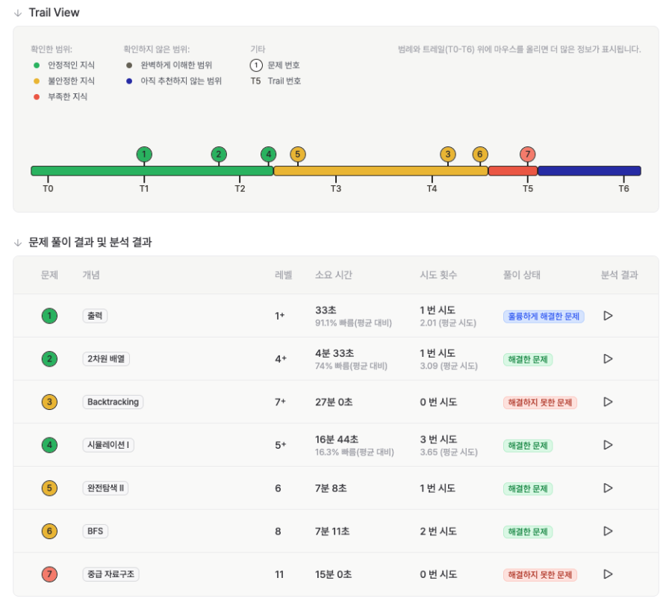Open analysis result for BFS row
Screen dimensions: 672x616
(607, 531)
